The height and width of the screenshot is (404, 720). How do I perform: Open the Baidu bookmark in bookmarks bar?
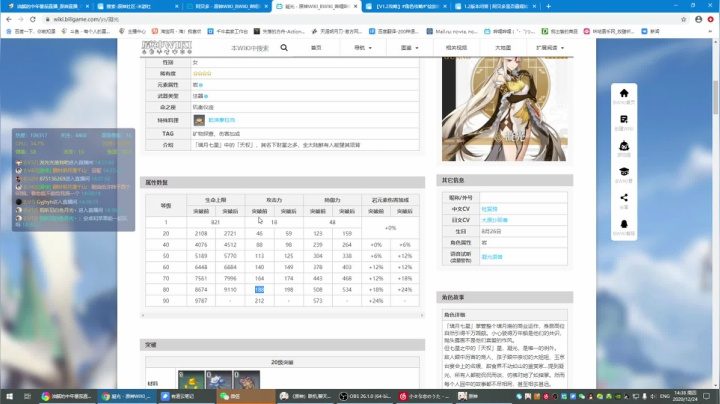[31, 31]
